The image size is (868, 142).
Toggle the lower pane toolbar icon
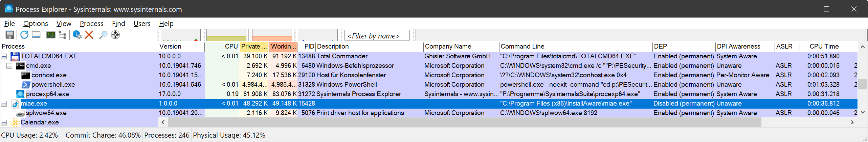point(36,35)
